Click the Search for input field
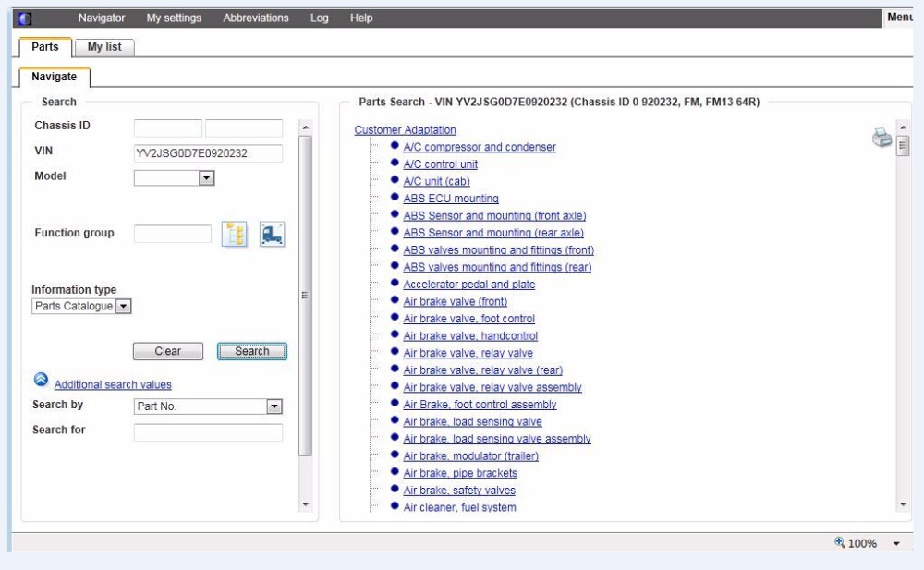The height and width of the screenshot is (570, 924). pos(208,432)
